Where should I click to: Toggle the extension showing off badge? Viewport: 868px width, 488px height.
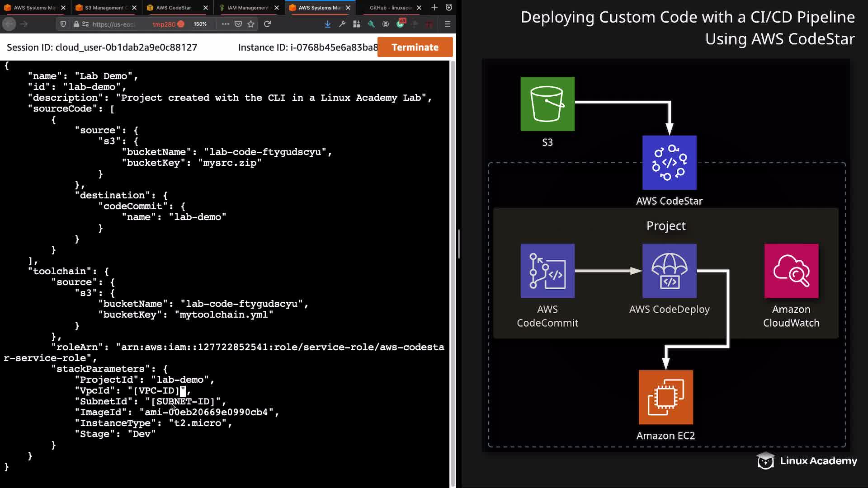coord(401,23)
